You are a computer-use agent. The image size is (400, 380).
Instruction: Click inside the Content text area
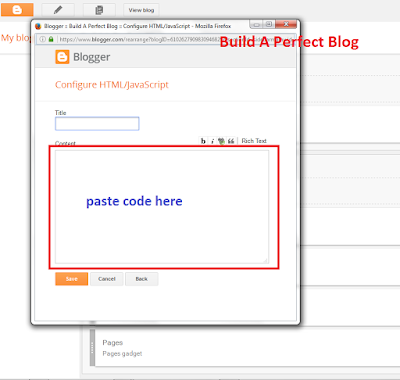(162, 207)
